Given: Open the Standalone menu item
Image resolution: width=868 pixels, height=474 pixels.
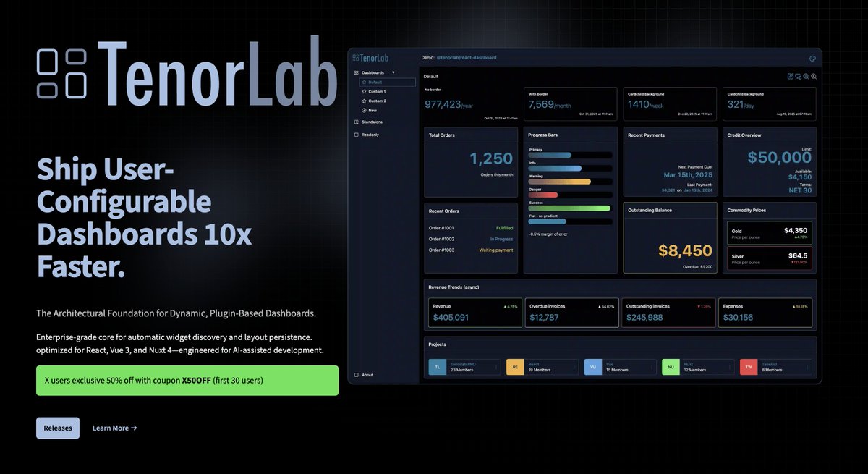Looking at the screenshot, I should tap(371, 122).
